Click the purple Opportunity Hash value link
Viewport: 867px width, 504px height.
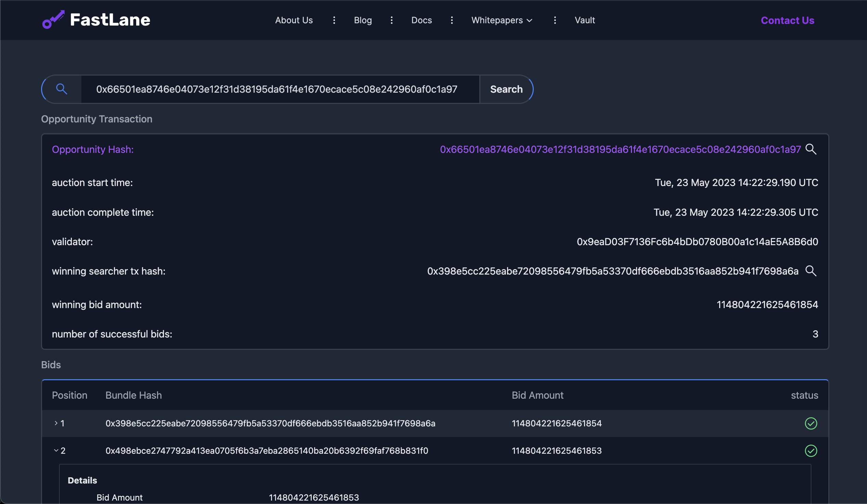(620, 149)
